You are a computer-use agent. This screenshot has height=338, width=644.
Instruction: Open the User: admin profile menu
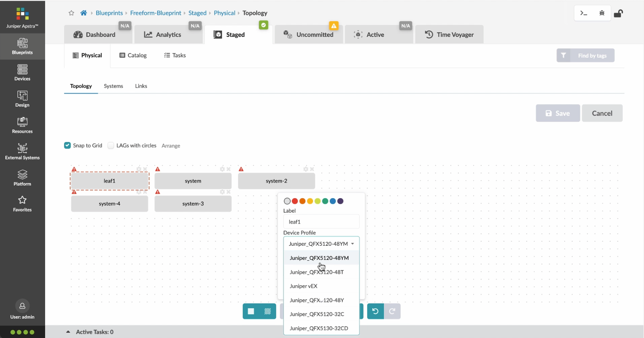click(x=22, y=310)
